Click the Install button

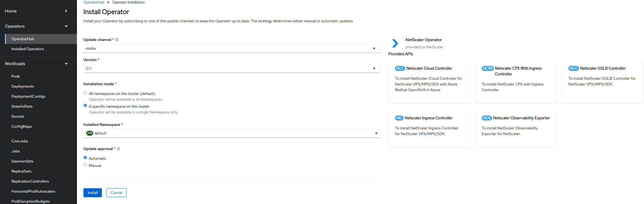coord(93,193)
